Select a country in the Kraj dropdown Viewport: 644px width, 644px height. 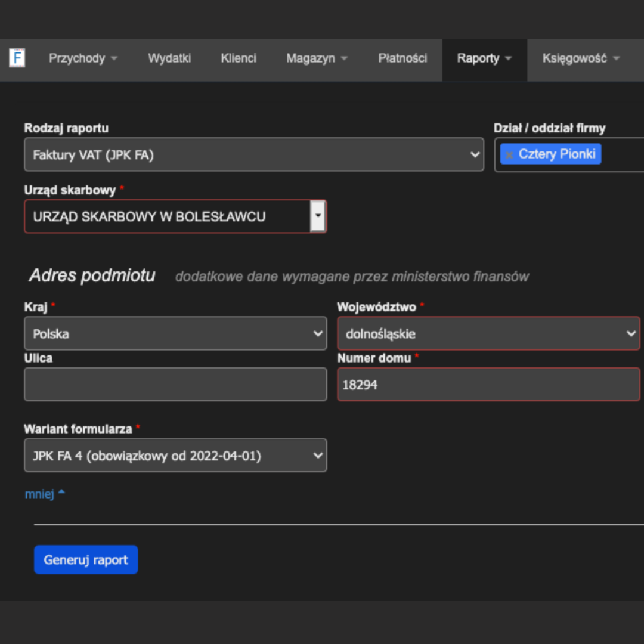tap(175, 333)
